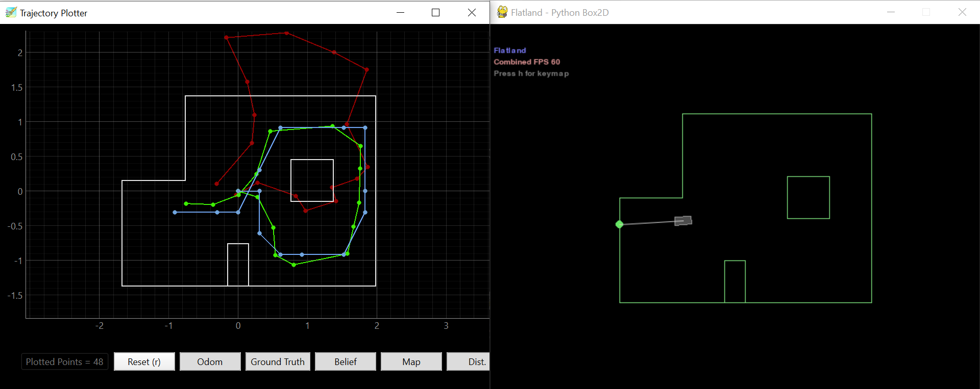Click the Plotted Points = 48 field
This screenshot has height=389, width=980.
pyautogui.click(x=65, y=361)
